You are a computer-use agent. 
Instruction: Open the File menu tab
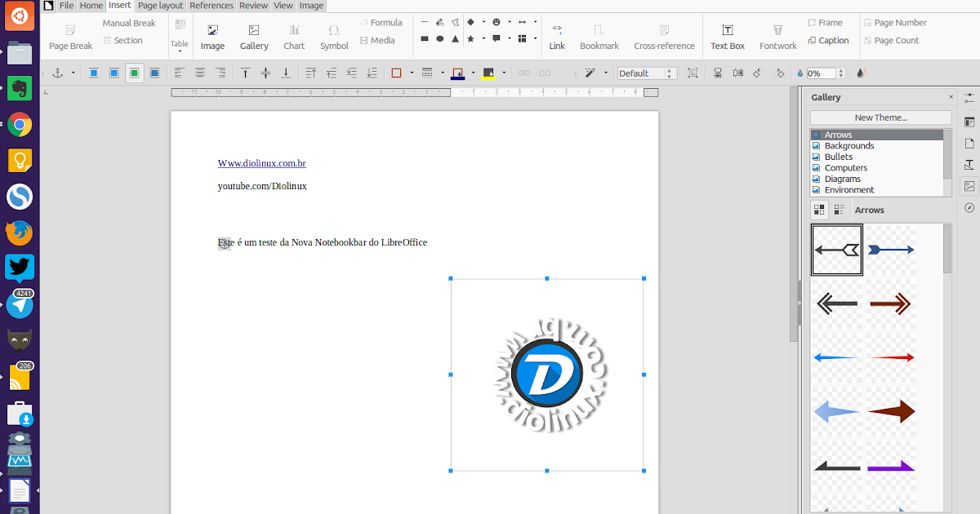point(66,6)
